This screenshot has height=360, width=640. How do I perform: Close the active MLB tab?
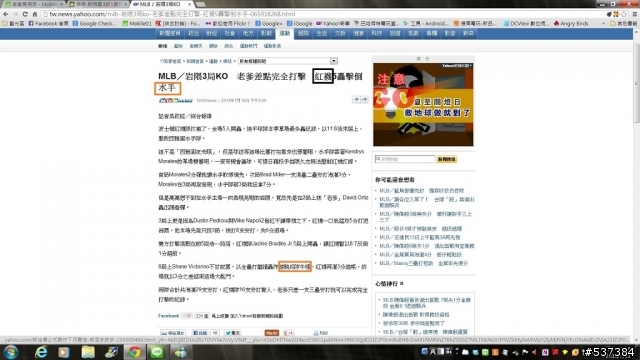pyautogui.click(x=189, y=4)
